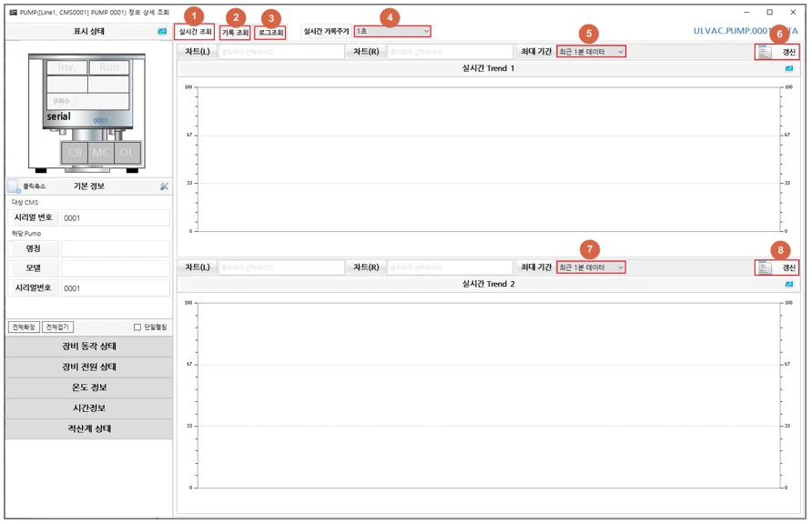Expand the 장비 동작 상태 section
The image size is (812, 524).
[x=89, y=346]
